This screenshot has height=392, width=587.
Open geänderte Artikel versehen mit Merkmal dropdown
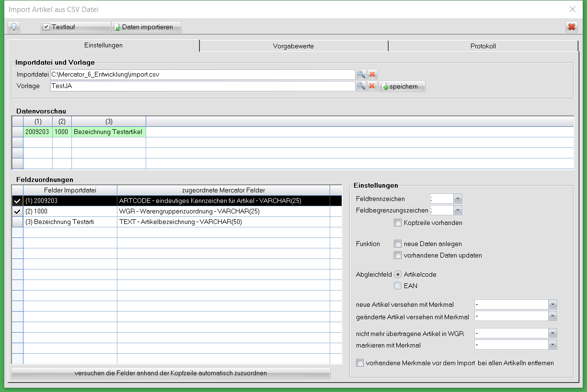553,316
